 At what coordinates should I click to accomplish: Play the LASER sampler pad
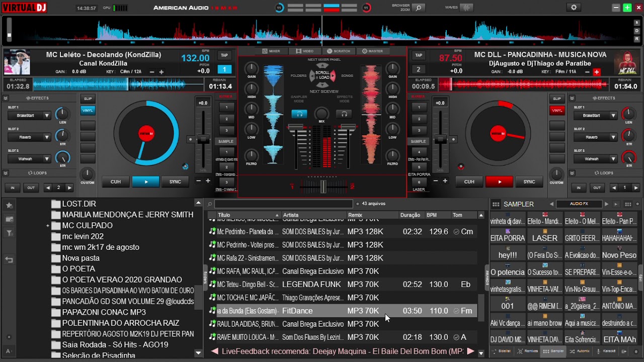pyautogui.click(x=545, y=236)
